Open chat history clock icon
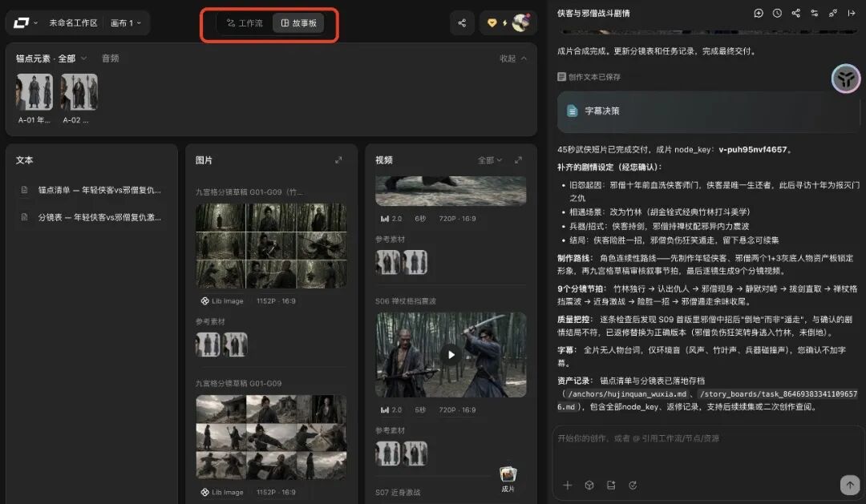Viewport: 866px width, 504px height. [777, 13]
